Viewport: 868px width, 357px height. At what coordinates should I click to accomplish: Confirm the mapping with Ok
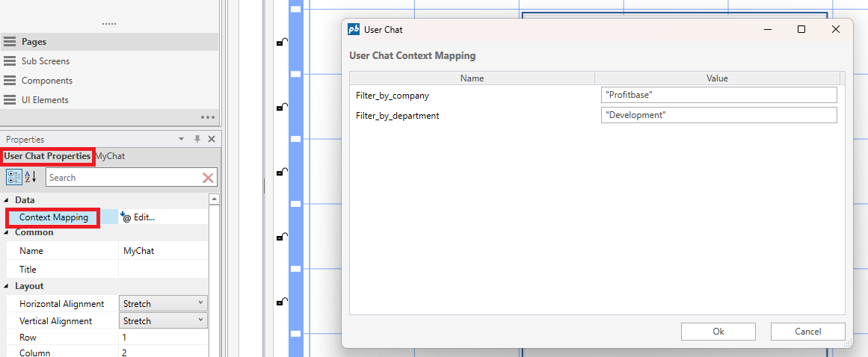718,332
